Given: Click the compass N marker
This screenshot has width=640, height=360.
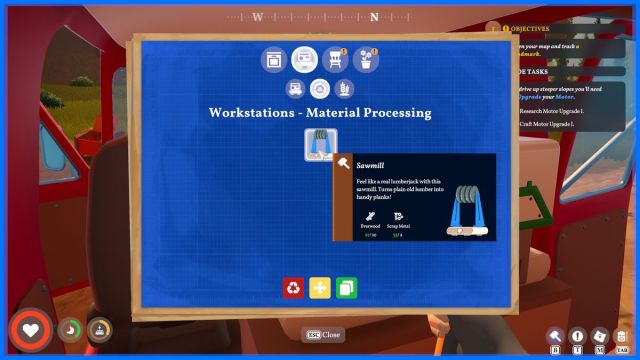Looking at the screenshot, I should [374, 17].
